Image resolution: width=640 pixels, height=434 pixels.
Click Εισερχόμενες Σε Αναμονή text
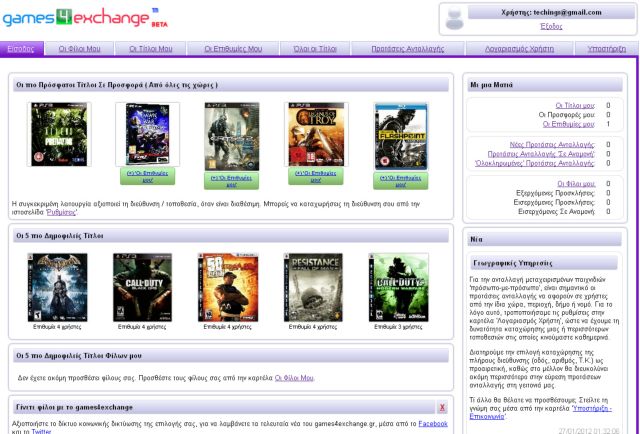[x=556, y=212]
